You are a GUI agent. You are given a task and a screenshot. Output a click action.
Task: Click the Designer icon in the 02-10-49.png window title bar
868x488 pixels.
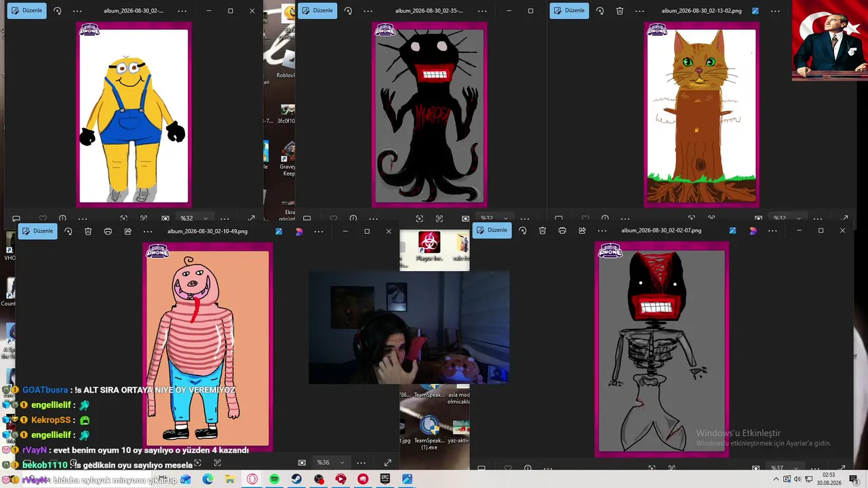click(x=299, y=231)
